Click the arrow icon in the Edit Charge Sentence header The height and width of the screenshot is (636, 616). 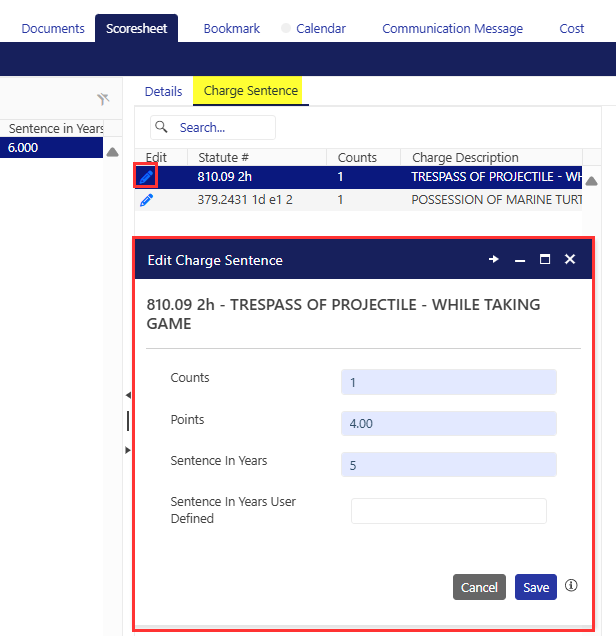[493, 259]
